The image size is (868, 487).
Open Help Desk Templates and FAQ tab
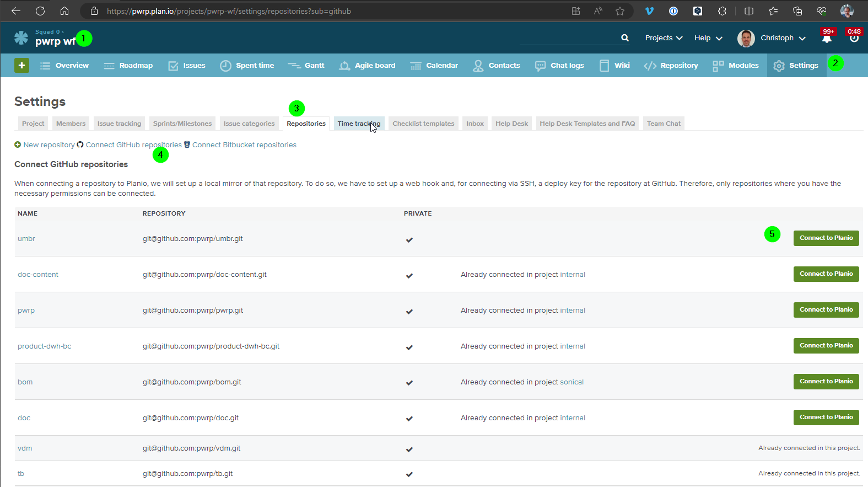[587, 124]
